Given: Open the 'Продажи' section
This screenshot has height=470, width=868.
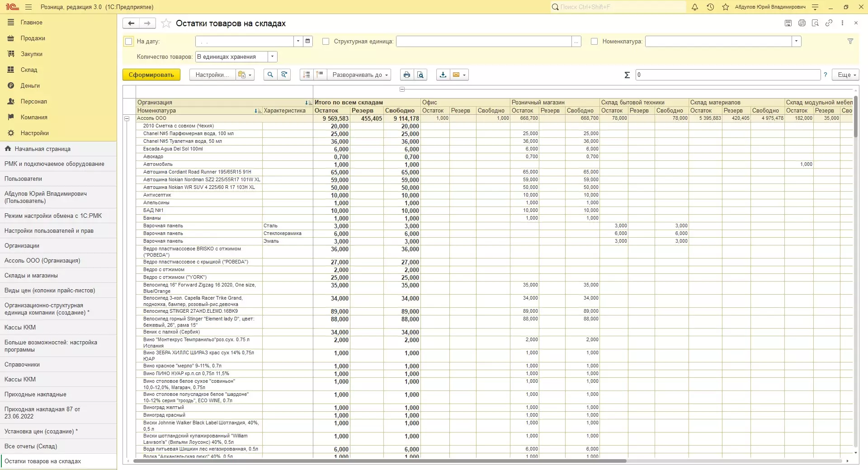Looking at the screenshot, I should point(33,38).
